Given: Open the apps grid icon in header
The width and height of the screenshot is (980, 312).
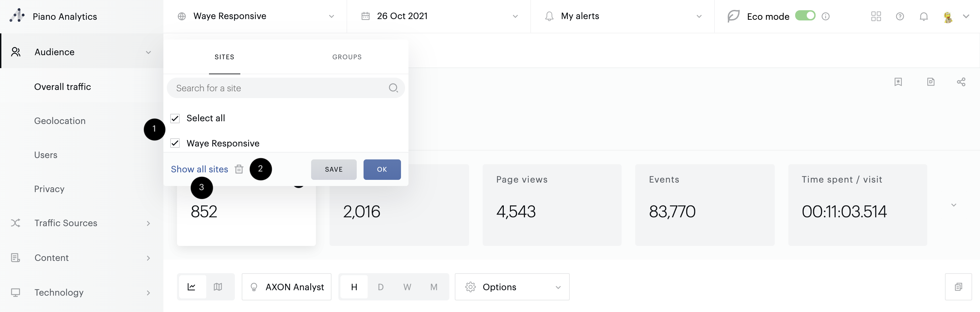Looking at the screenshot, I should click(x=876, y=16).
